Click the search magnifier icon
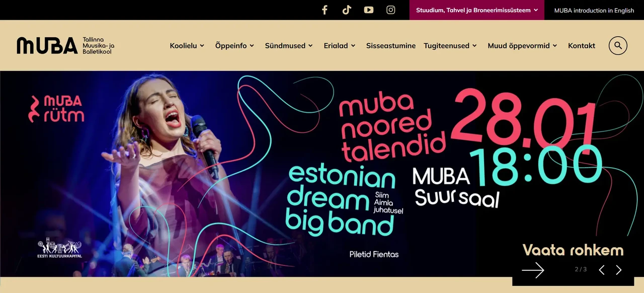The height and width of the screenshot is (293, 644). (618, 45)
